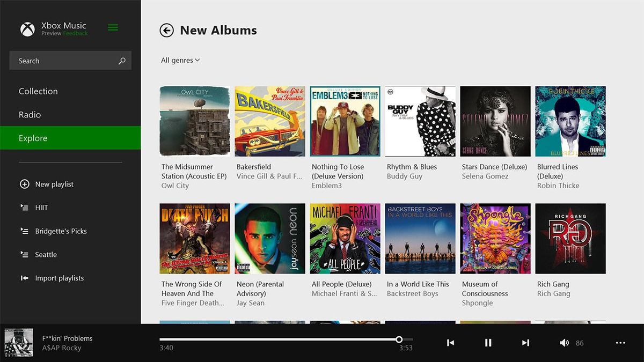Open the Seattle playlist

click(x=46, y=254)
